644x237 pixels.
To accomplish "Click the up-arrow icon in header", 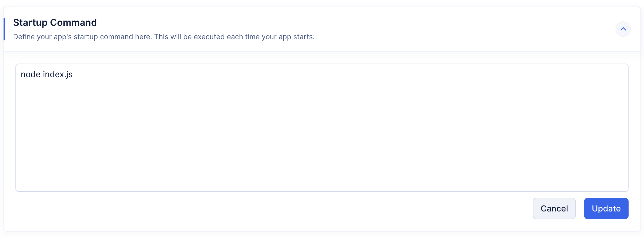I will coord(623,29).
